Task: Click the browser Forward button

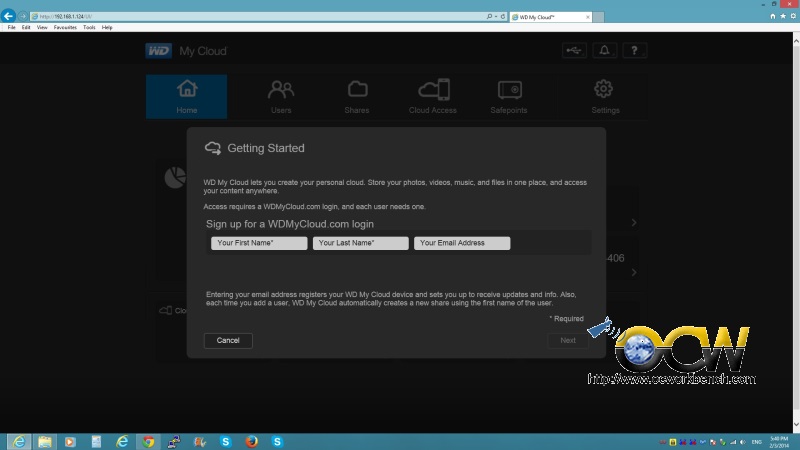Action: click(22, 16)
